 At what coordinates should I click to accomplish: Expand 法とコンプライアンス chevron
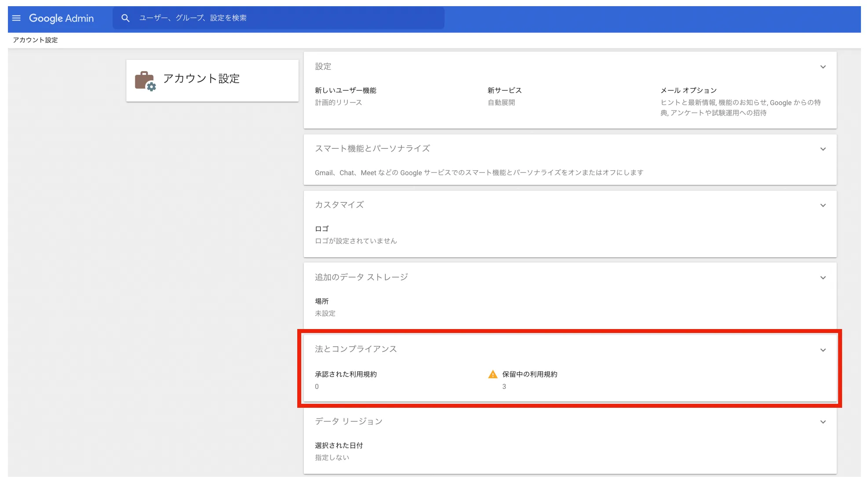point(823,350)
